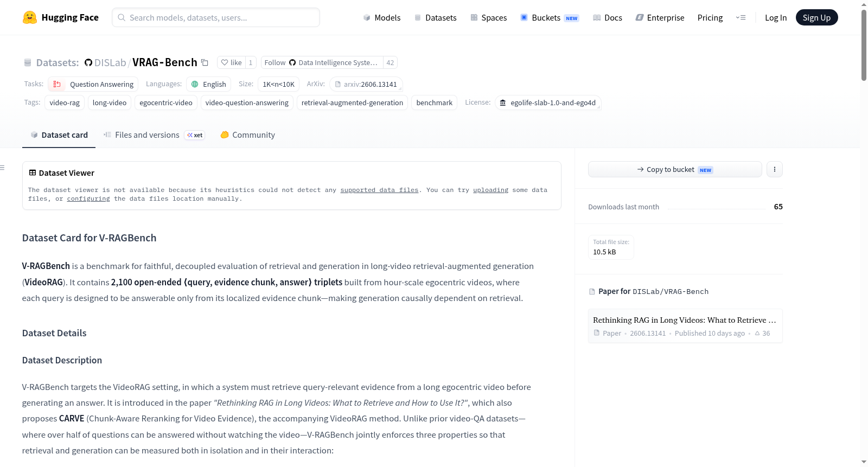The width and height of the screenshot is (868, 467).
Task: Follow Data Intelligence System organization
Action: coord(322,62)
